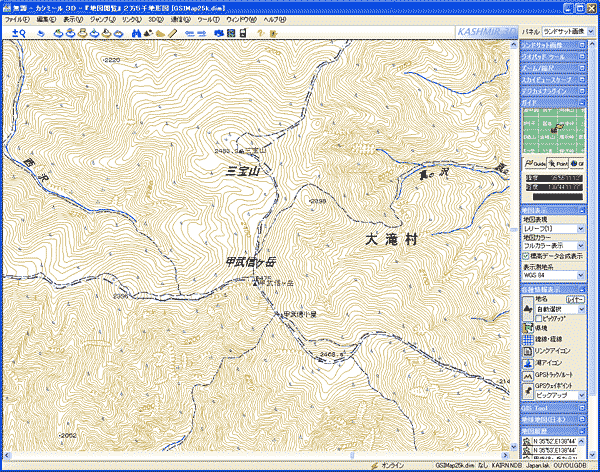Collapse the ガイド panel

tap(582, 103)
